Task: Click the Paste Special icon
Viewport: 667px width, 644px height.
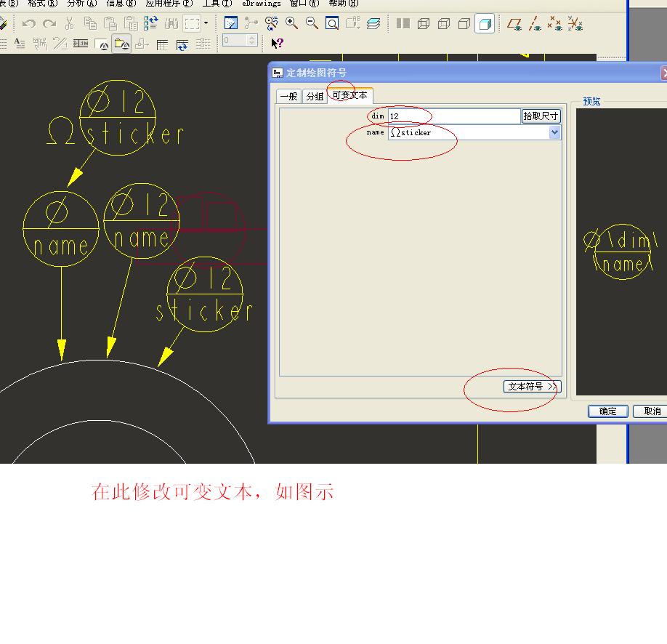Action: (131, 23)
